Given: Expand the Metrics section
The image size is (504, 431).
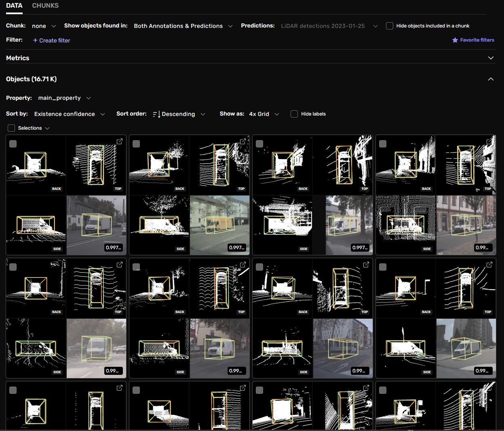Looking at the screenshot, I should pyautogui.click(x=491, y=58).
